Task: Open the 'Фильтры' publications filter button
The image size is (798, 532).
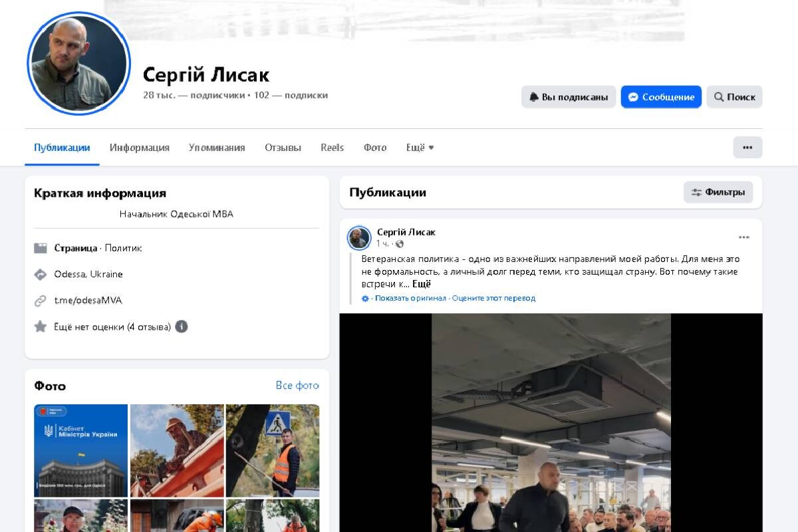Action: pyautogui.click(x=718, y=192)
